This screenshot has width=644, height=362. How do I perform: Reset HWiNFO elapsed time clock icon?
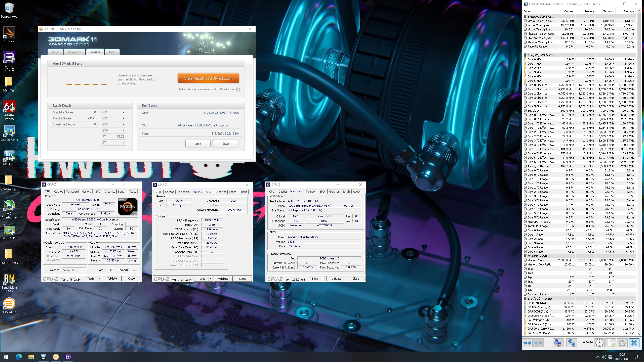point(599,343)
